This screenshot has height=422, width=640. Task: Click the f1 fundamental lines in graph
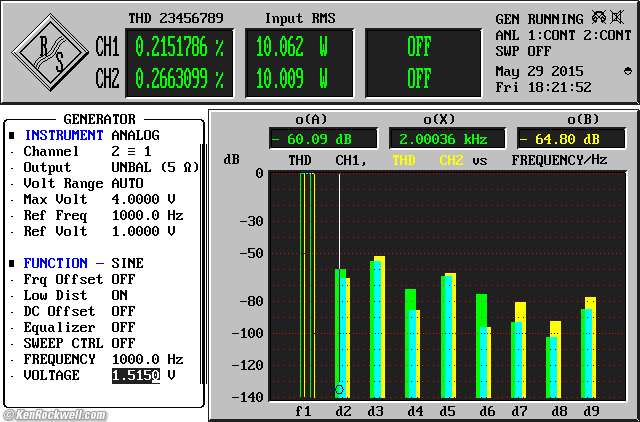(x=307, y=285)
